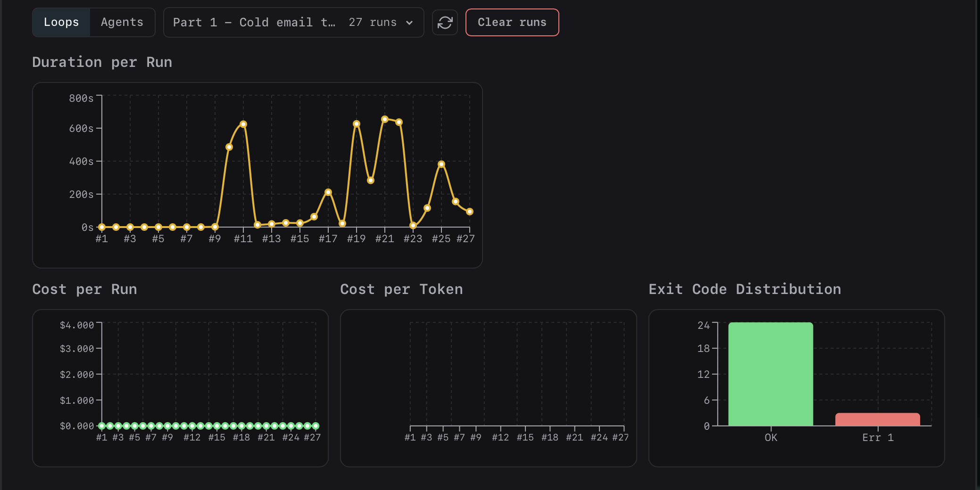Screen dimensions: 980x490
Task: Switch to the Loops tab
Action: [61, 22]
